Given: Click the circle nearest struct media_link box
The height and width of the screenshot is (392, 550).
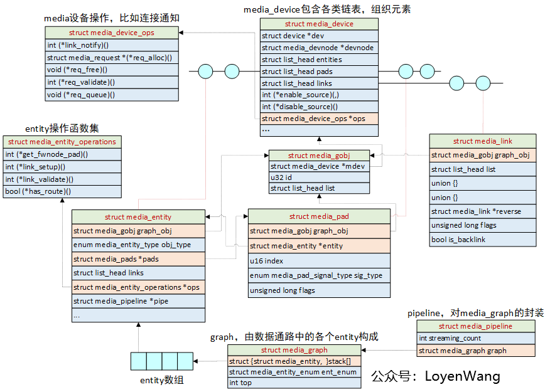Looking at the screenshot, I should click(482, 82).
